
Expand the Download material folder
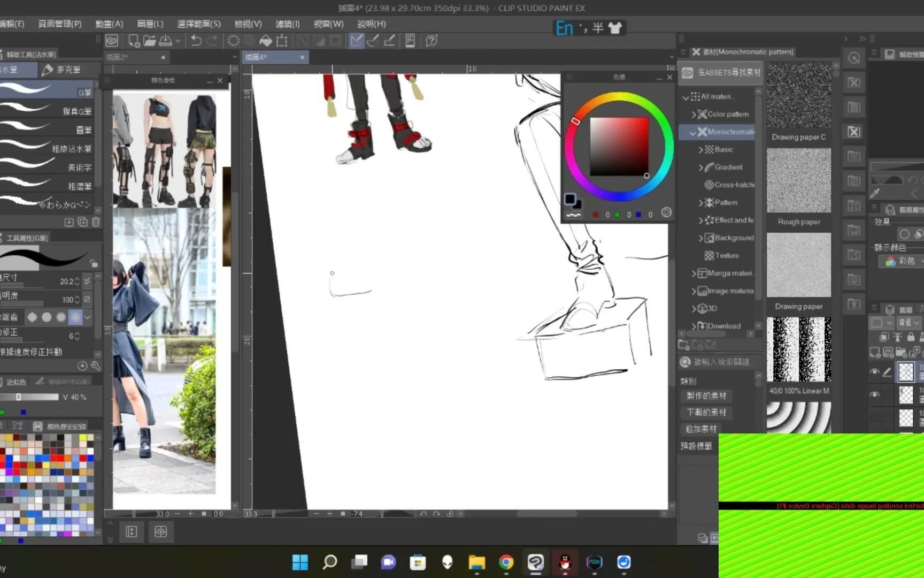(x=694, y=326)
